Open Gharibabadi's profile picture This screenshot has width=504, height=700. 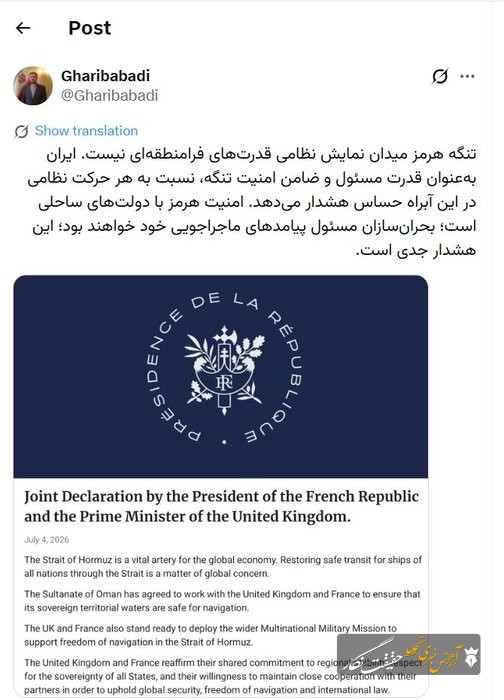[x=33, y=86]
